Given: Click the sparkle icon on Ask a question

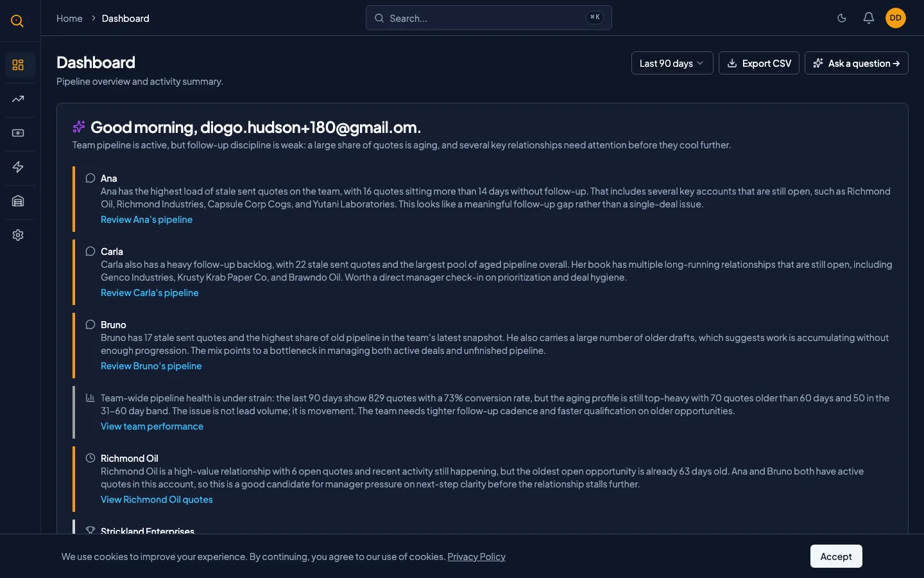Looking at the screenshot, I should tap(818, 63).
